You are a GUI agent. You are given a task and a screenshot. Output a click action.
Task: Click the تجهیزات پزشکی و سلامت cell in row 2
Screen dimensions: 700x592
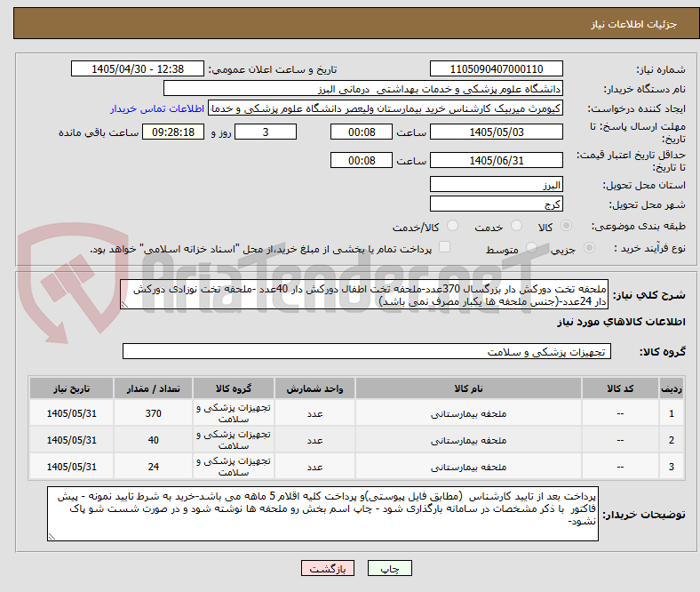click(233, 440)
